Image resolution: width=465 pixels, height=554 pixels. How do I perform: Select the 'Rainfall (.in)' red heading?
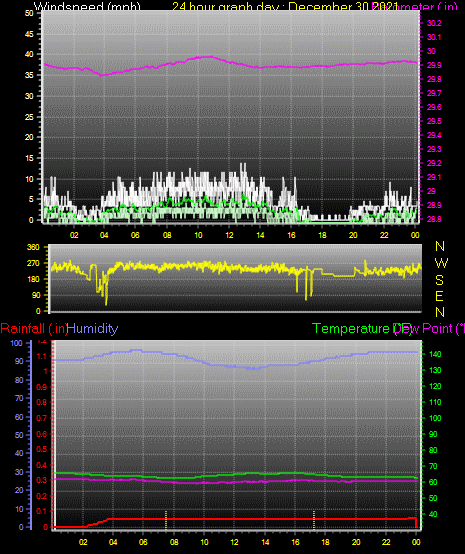click(x=34, y=329)
